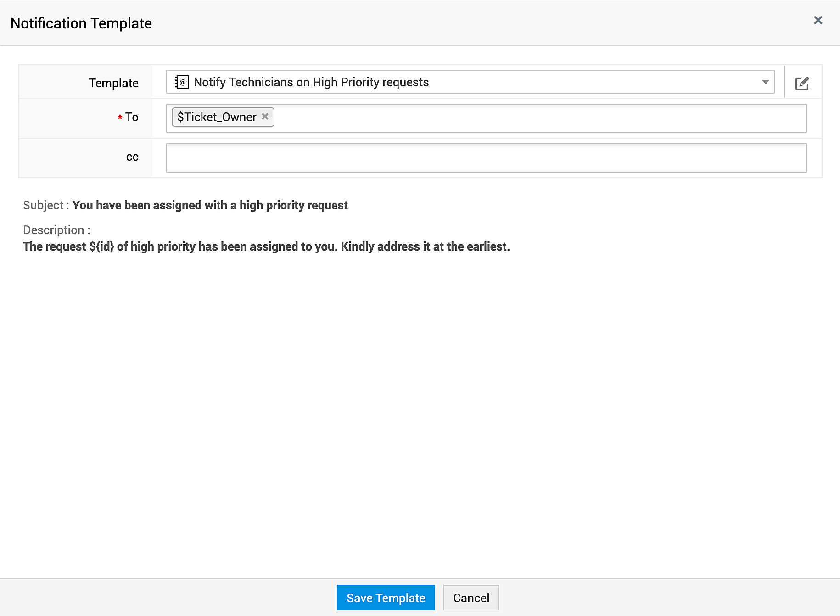Click the Template field label
Image resolution: width=840 pixels, height=616 pixels.
pos(113,83)
